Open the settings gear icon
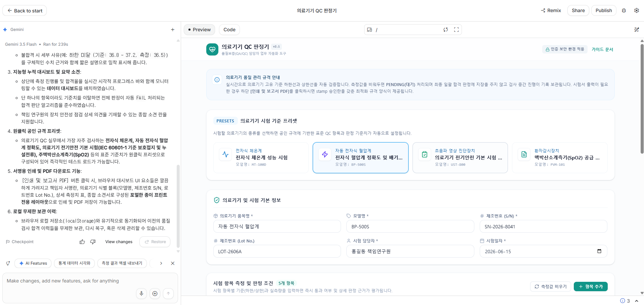 pyautogui.click(x=637, y=10)
